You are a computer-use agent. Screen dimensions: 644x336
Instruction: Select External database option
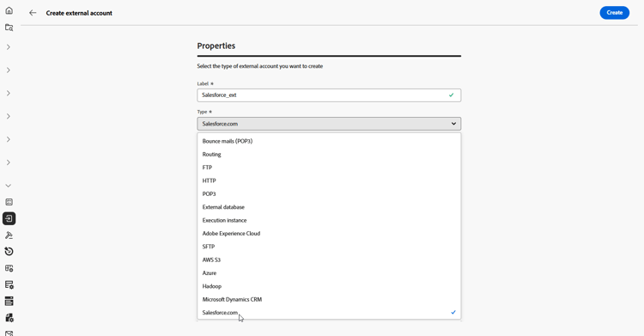[329, 207]
